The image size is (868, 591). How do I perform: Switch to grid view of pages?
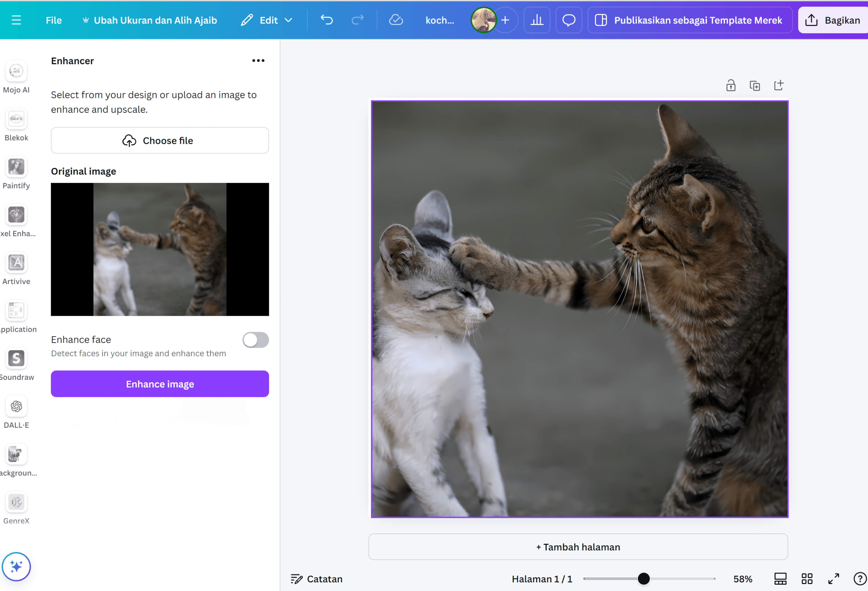(x=807, y=579)
